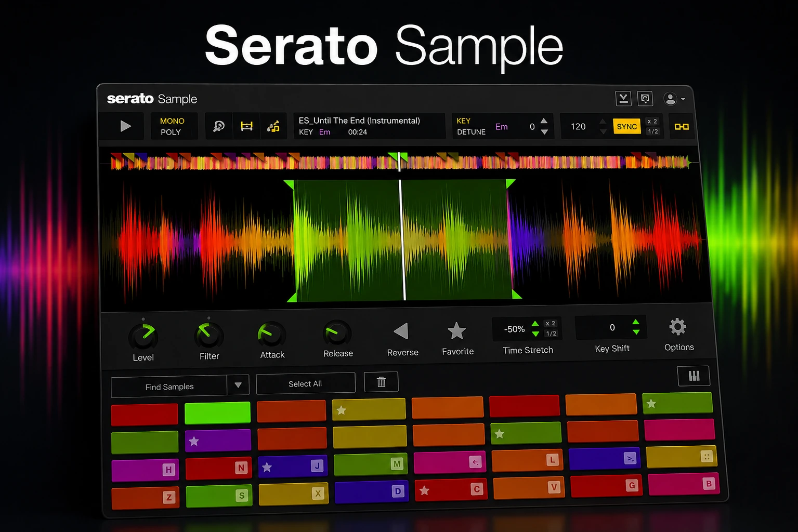The height and width of the screenshot is (532, 798).
Task: Click the track name ES_Until The End (Instrumental)
Action: (359, 121)
